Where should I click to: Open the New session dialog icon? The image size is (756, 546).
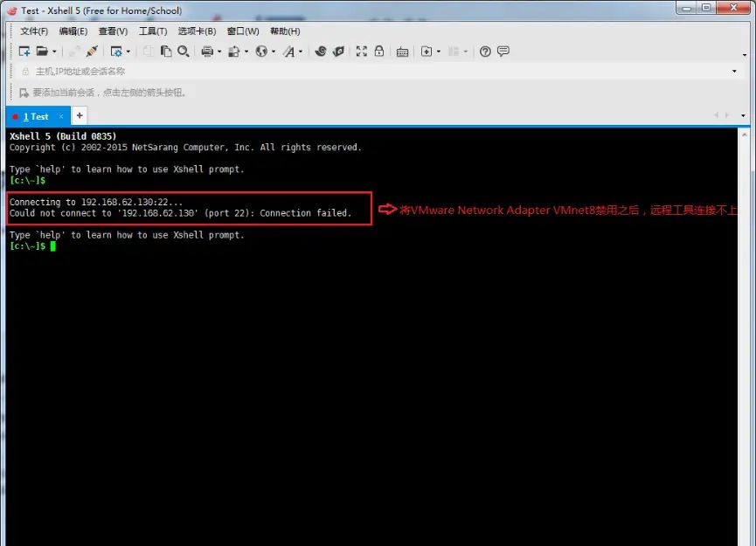tap(25, 51)
